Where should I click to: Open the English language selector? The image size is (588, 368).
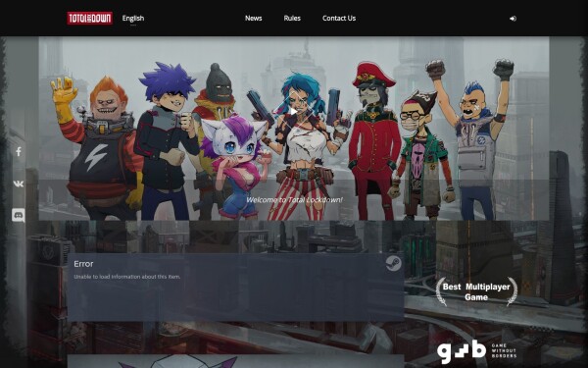click(133, 18)
